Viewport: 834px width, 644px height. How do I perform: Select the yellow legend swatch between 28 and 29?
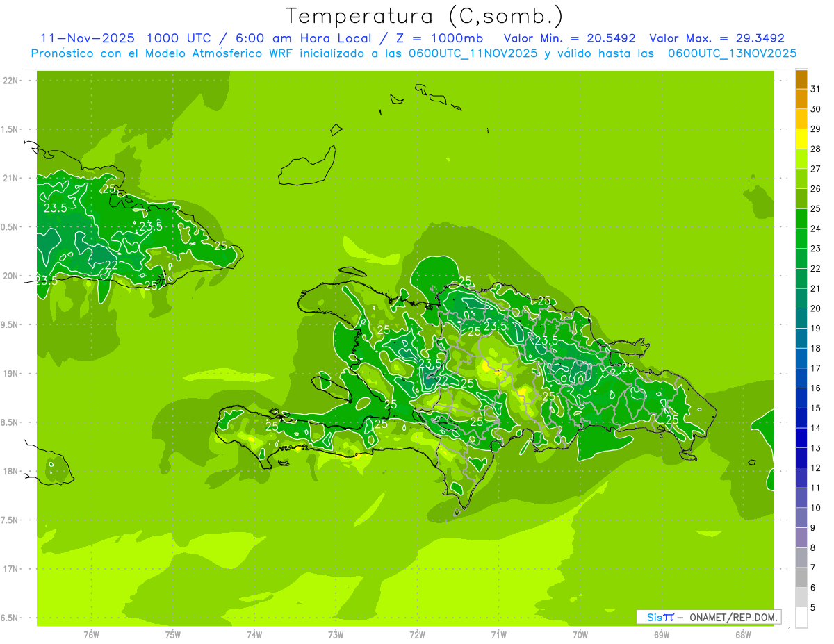click(801, 139)
